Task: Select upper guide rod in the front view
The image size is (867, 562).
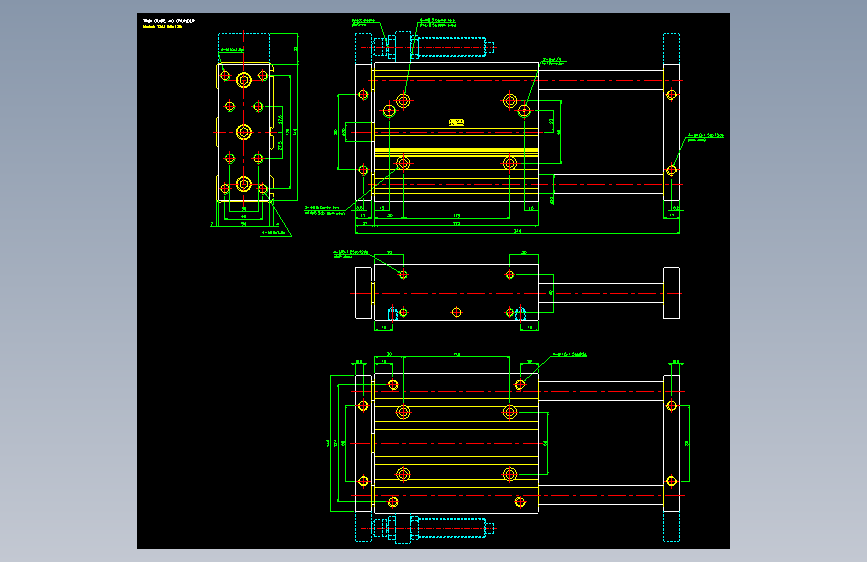Action: 601,80
